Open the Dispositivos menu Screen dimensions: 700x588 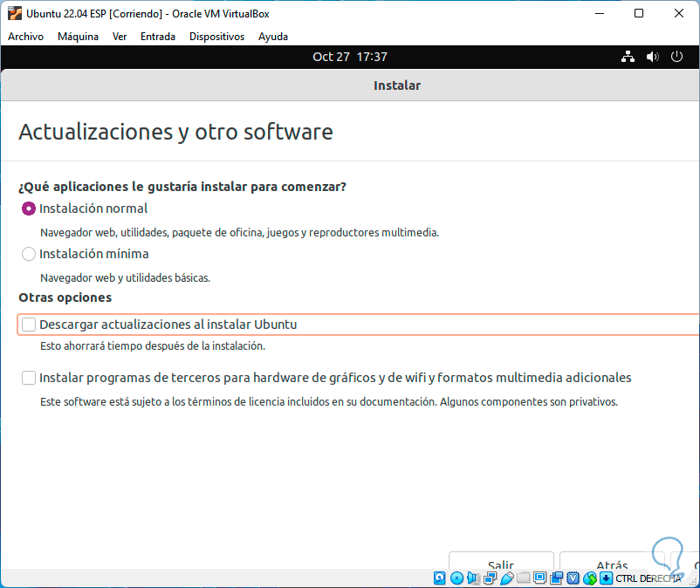[217, 37]
